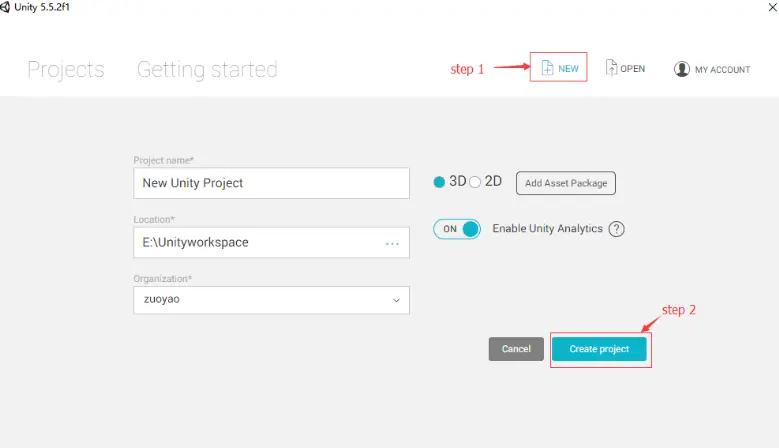Click the Unity Analytics help question mark

616,229
